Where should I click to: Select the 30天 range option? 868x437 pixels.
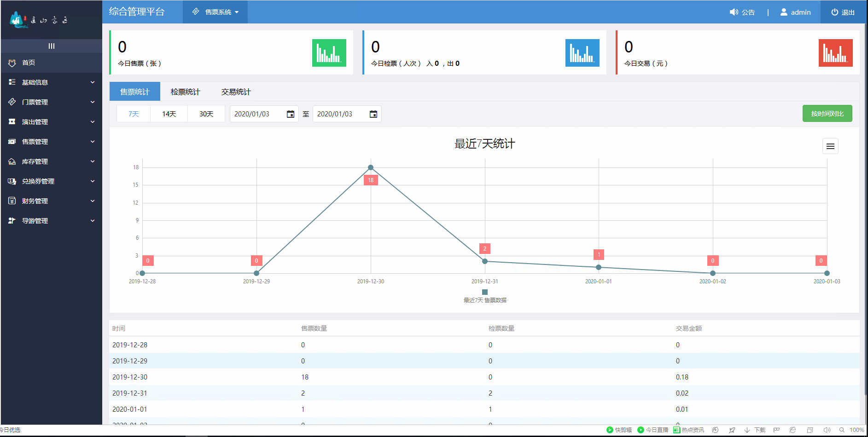[206, 114]
